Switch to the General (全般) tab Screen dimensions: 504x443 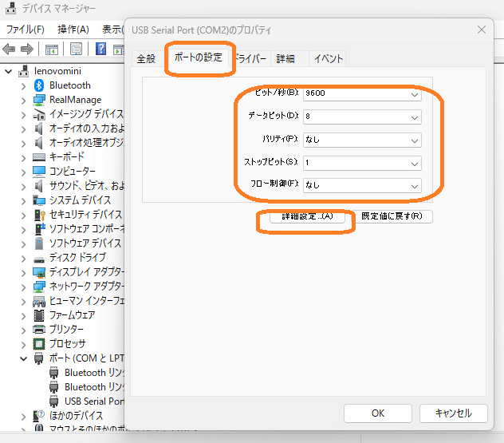coord(146,59)
